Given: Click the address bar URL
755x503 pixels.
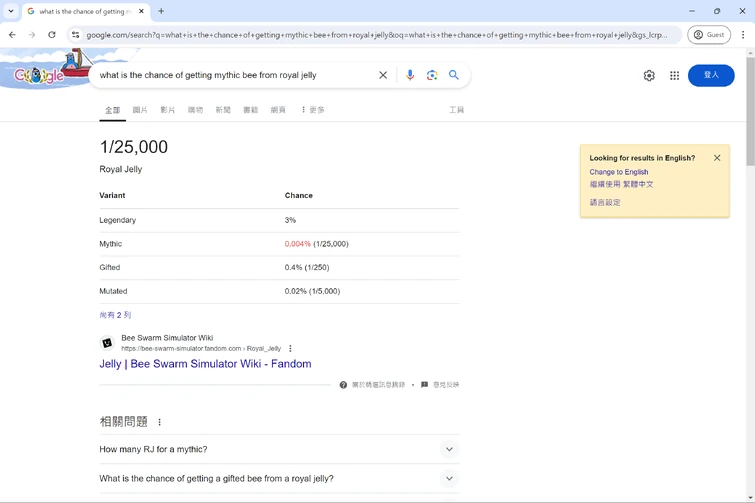Looking at the screenshot, I should click(x=377, y=35).
